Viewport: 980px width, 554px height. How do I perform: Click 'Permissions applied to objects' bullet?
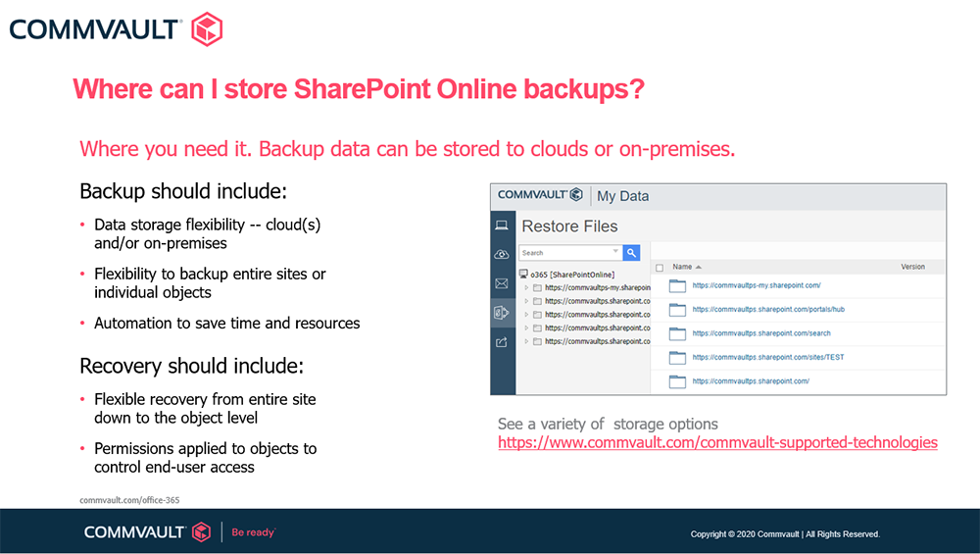pyautogui.click(x=206, y=458)
